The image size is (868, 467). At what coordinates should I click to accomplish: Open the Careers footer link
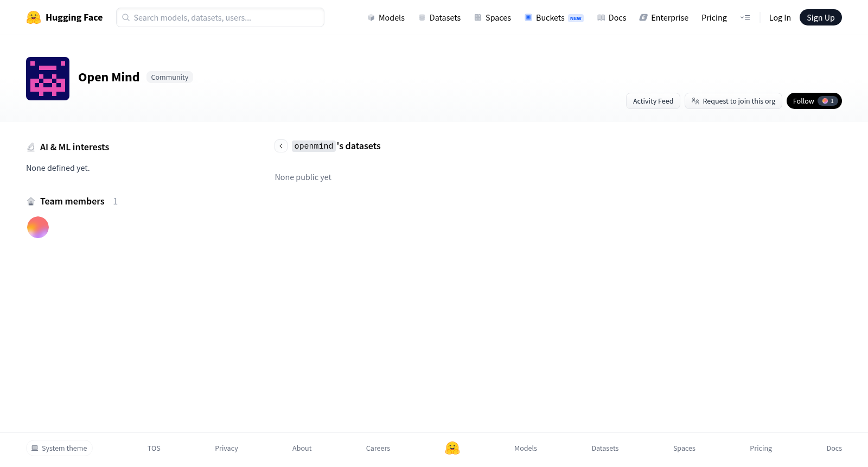pyautogui.click(x=378, y=448)
